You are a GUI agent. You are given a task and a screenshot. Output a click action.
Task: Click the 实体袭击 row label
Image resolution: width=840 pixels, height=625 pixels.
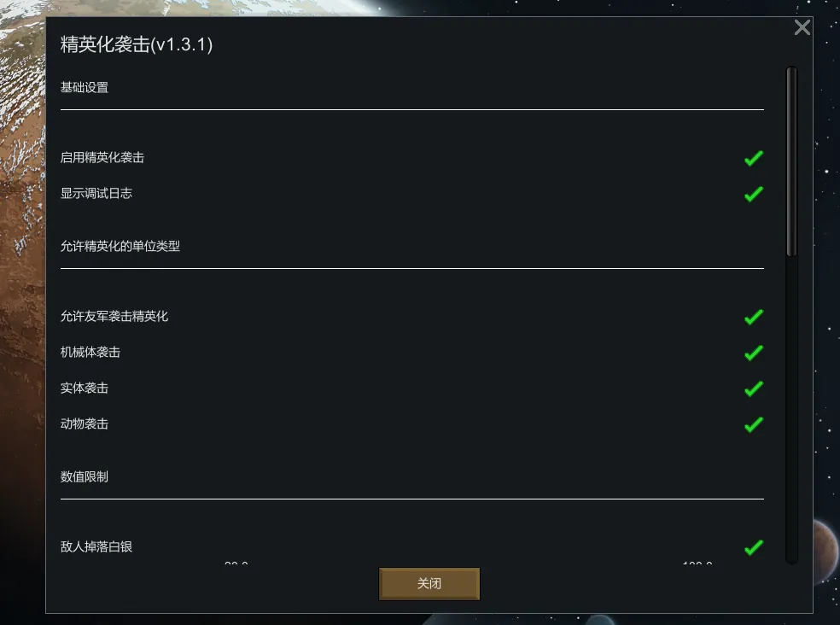(85, 388)
